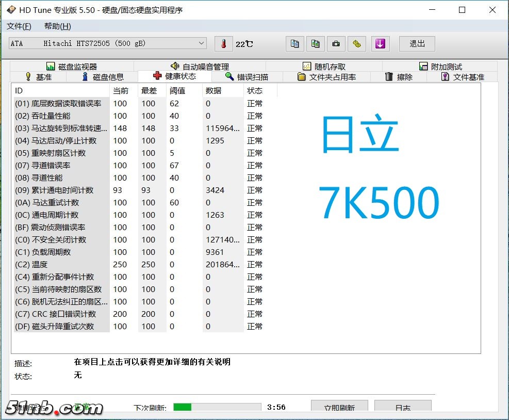Click the camera save screenshot icon
509x420 pixels.
pyautogui.click(x=336, y=44)
